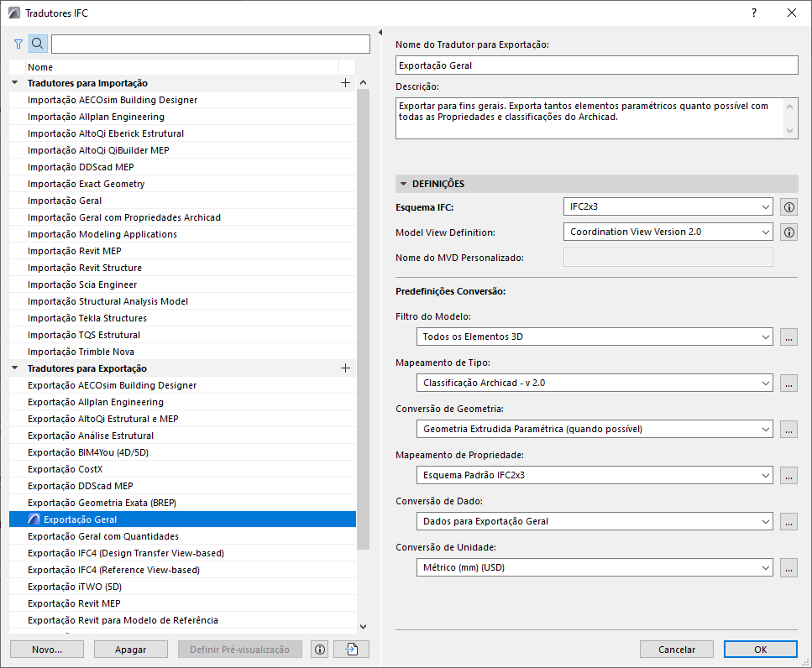Open the Filtro do Modelo dropdown
Image resolution: width=812 pixels, height=668 pixels.
pos(594,337)
